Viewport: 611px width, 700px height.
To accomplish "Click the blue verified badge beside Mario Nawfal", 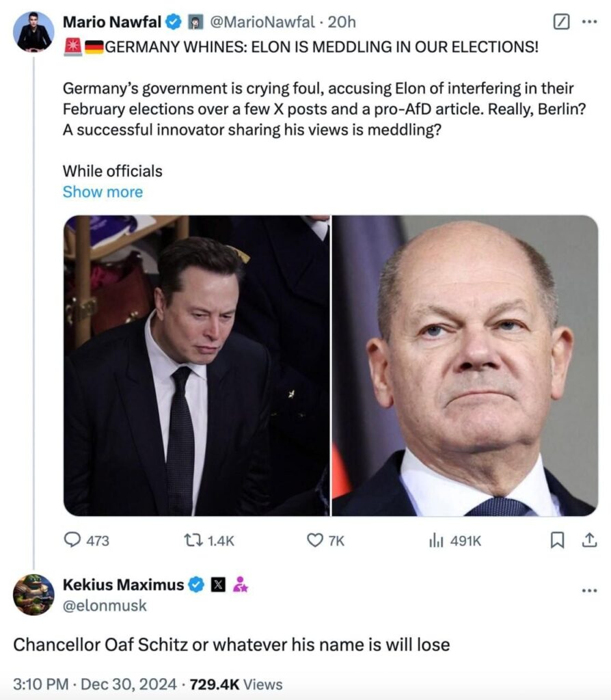I will (x=174, y=22).
